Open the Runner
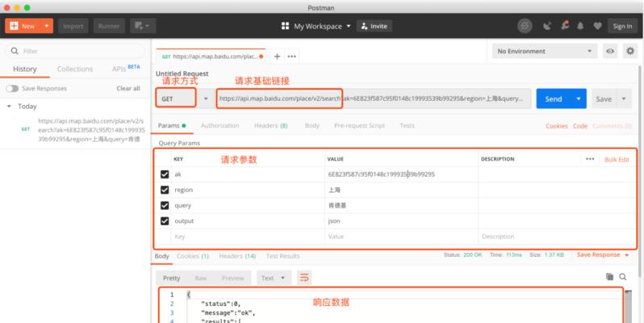 coord(109,26)
